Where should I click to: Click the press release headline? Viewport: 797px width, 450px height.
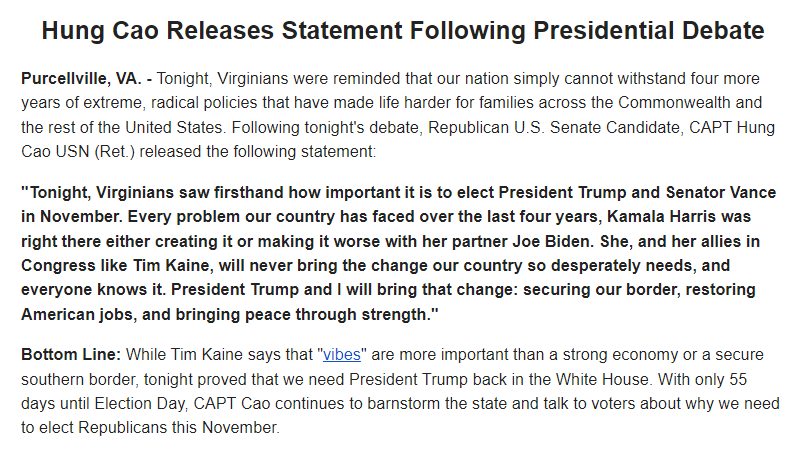coord(403,31)
